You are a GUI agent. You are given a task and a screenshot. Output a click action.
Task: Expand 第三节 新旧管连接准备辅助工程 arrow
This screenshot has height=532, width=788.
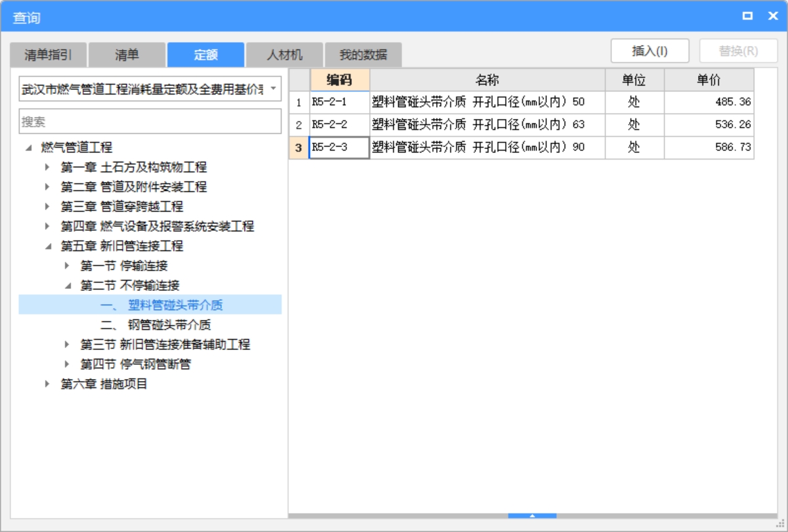click(67, 345)
